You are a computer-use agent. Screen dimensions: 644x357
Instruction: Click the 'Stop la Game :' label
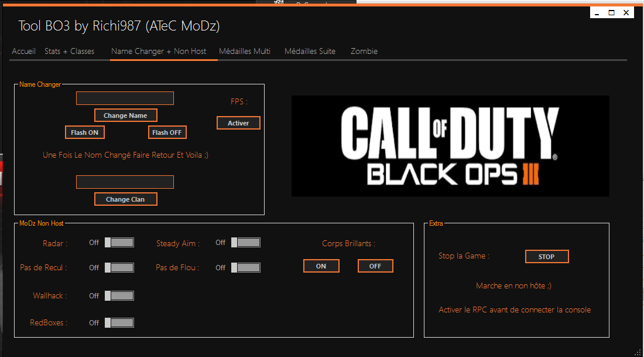click(x=464, y=256)
